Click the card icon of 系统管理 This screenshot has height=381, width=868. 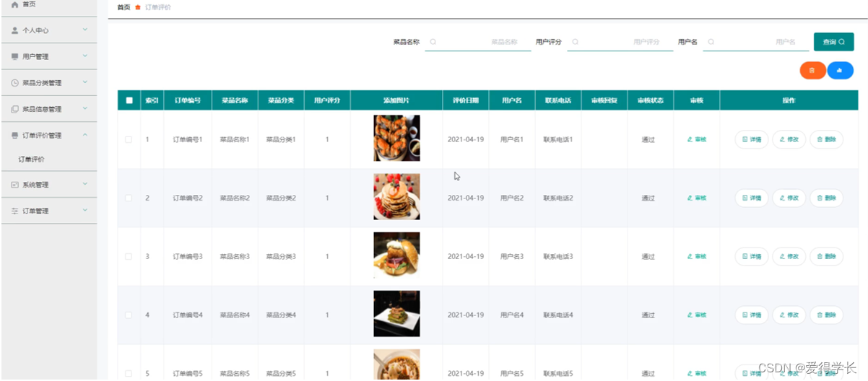coord(15,185)
